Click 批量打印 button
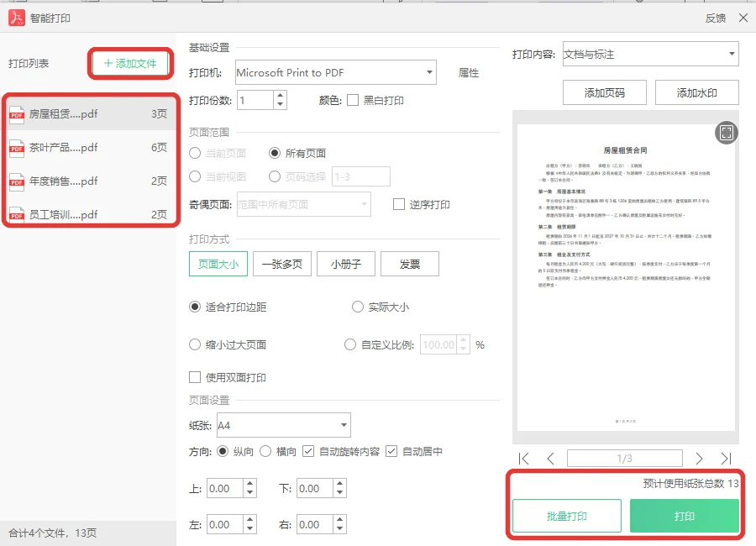The width and height of the screenshot is (756, 546). point(566,516)
